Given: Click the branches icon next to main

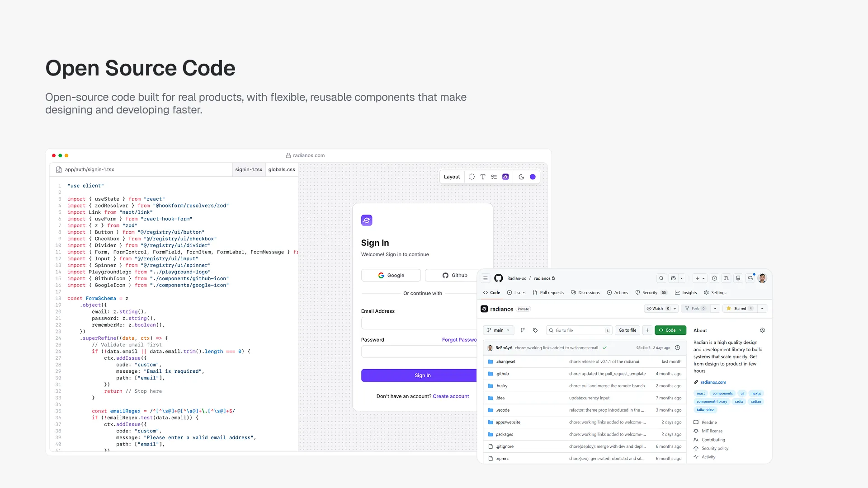Looking at the screenshot, I should click(523, 330).
